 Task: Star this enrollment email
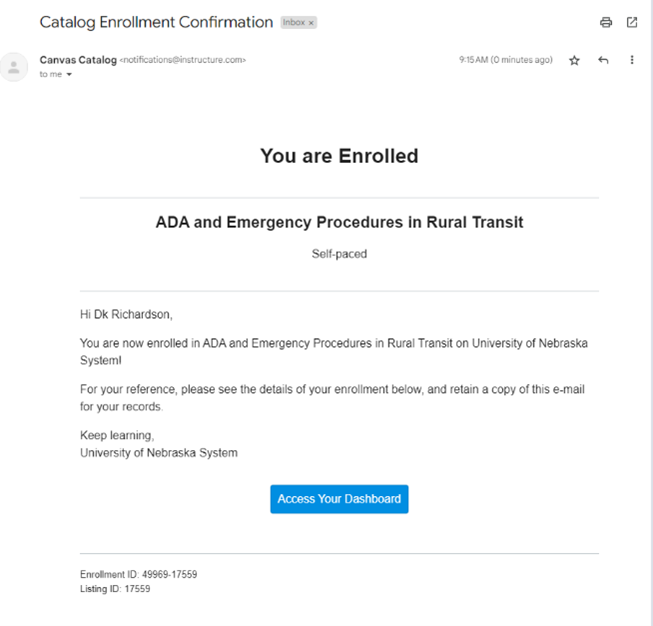point(574,61)
